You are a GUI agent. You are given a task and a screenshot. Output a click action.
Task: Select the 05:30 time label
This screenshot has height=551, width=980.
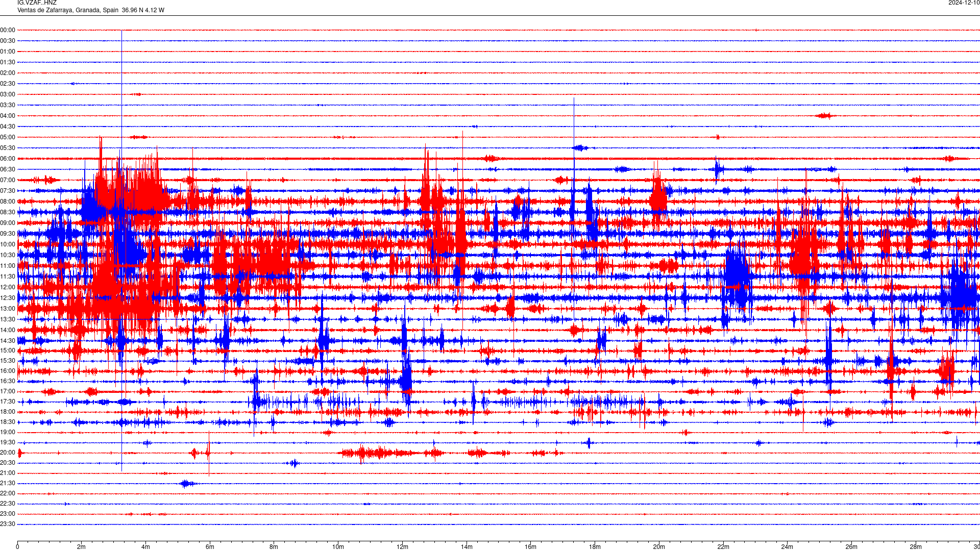click(x=8, y=148)
